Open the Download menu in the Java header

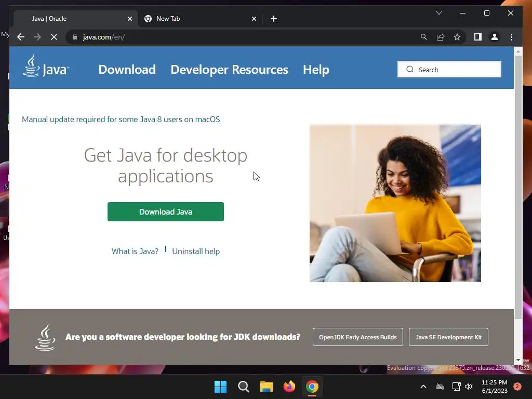[127, 70]
